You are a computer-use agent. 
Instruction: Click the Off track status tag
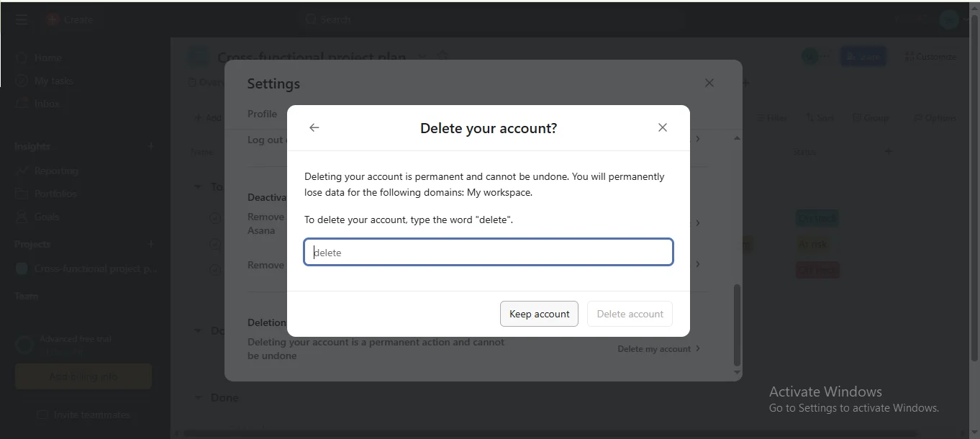tap(817, 270)
